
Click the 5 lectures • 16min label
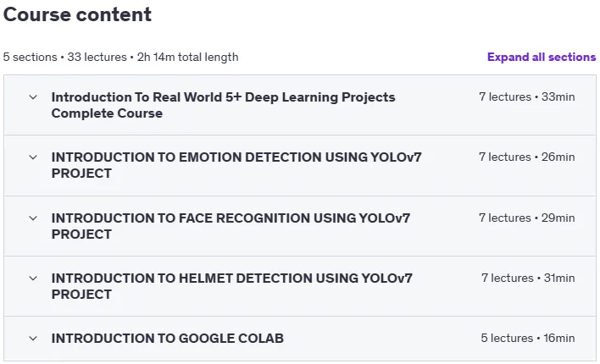click(x=528, y=338)
